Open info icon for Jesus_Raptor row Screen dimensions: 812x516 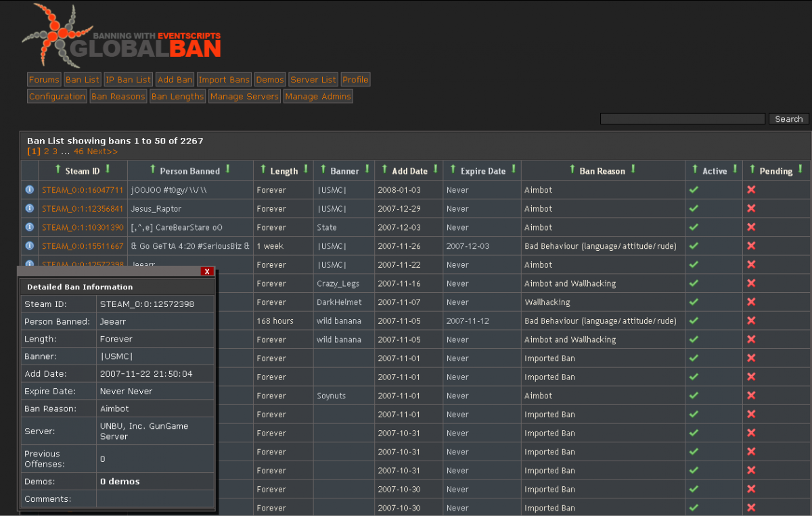(x=29, y=208)
